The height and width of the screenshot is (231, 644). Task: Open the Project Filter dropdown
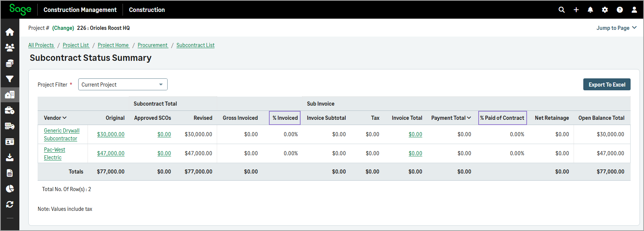point(123,85)
